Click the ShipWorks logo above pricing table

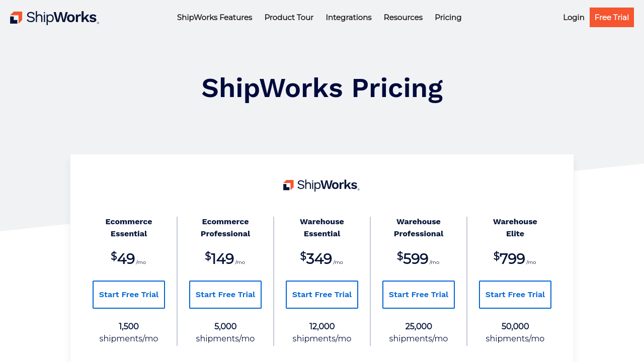[321, 185]
